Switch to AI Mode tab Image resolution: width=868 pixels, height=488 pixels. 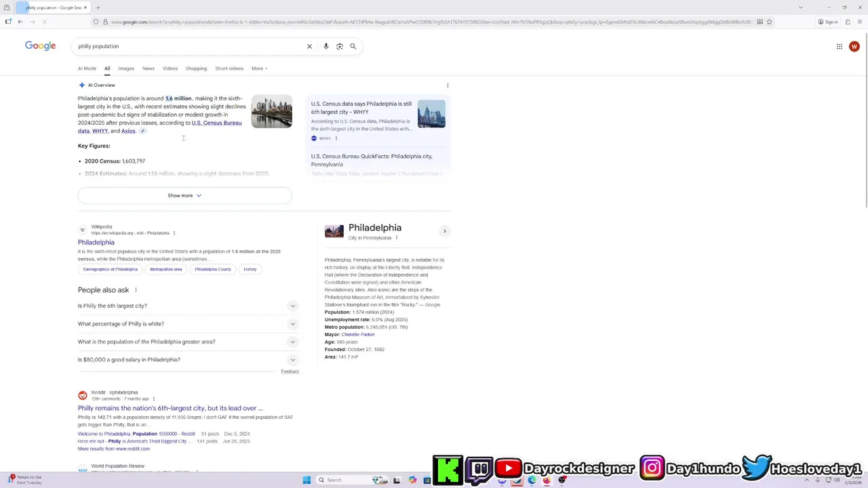87,68
